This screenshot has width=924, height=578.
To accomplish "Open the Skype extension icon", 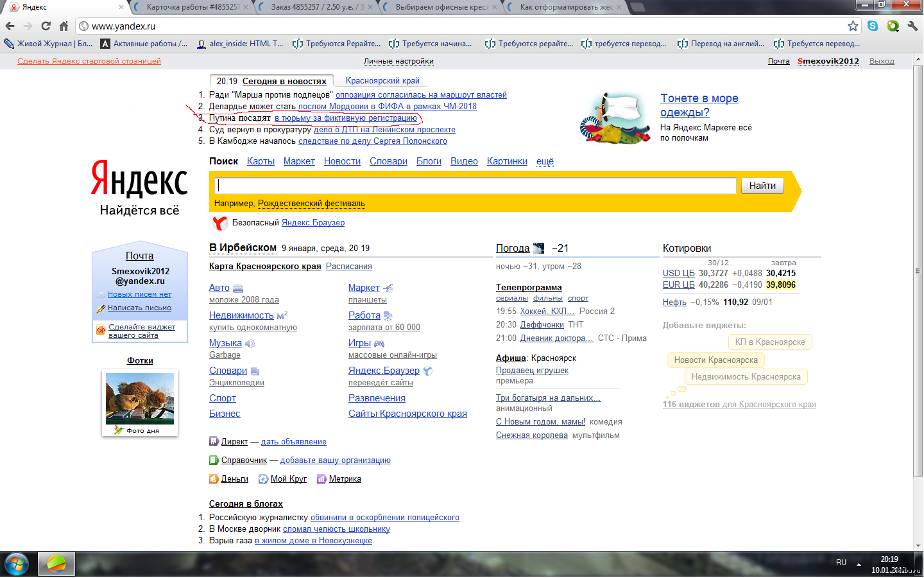I will pos(873,26).
